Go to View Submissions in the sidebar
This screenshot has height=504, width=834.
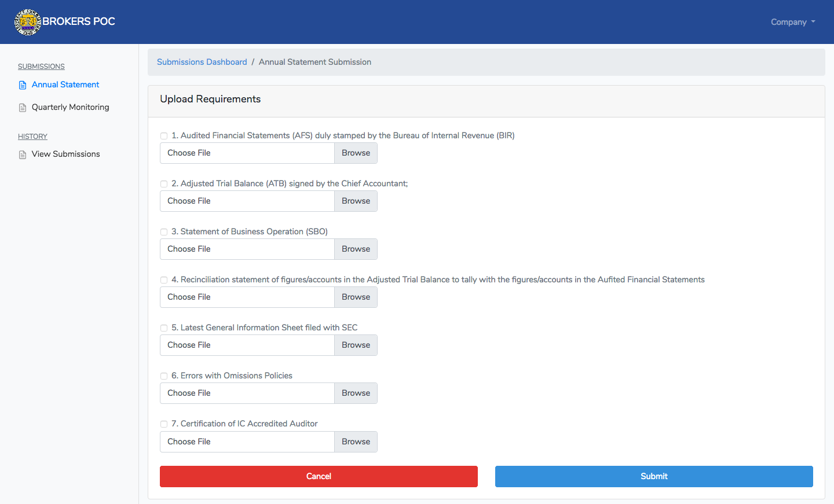coord(65,154)
